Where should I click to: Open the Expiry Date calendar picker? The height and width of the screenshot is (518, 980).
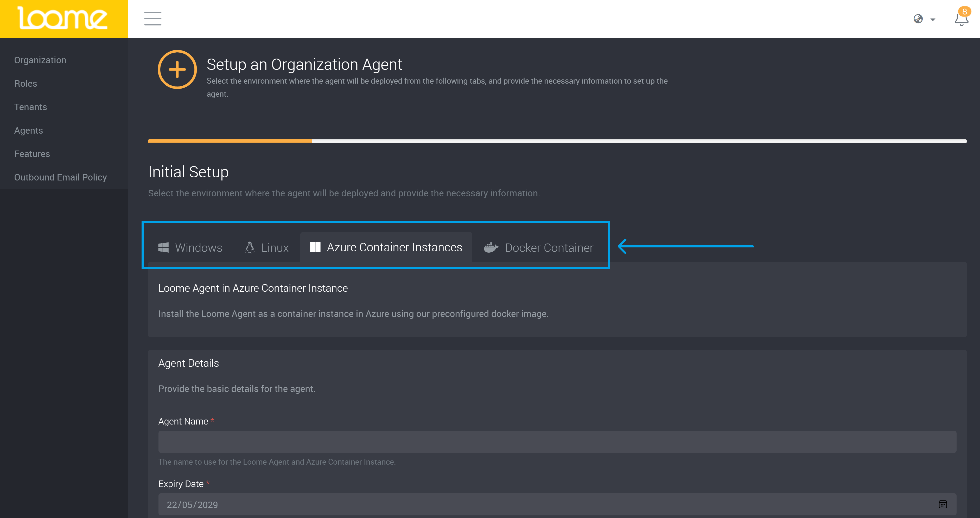tap(943, 504)
